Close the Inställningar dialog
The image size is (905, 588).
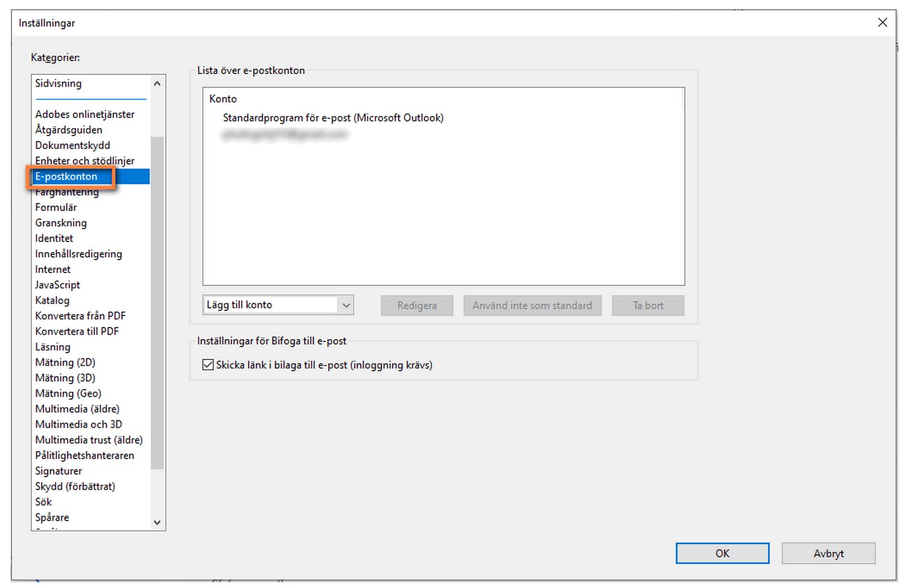882,23
